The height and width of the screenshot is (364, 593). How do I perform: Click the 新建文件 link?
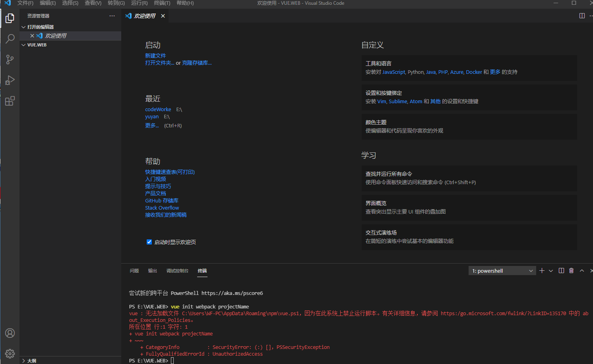[x=155, y=56]
